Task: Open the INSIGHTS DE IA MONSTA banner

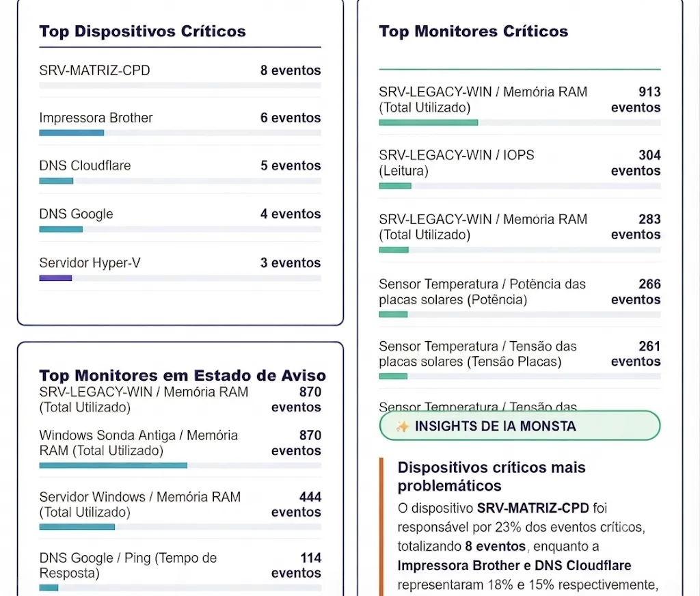Action: coord(520,425)
